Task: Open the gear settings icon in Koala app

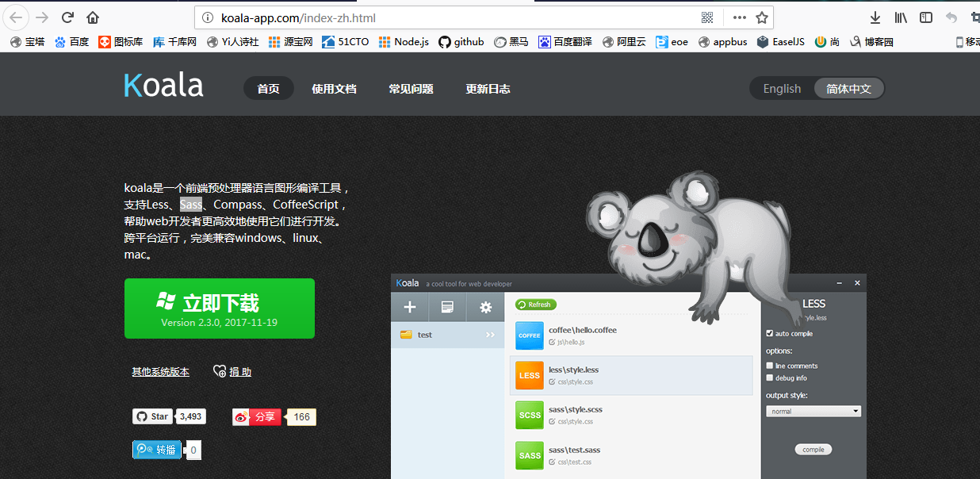Action: click(485, 307)
